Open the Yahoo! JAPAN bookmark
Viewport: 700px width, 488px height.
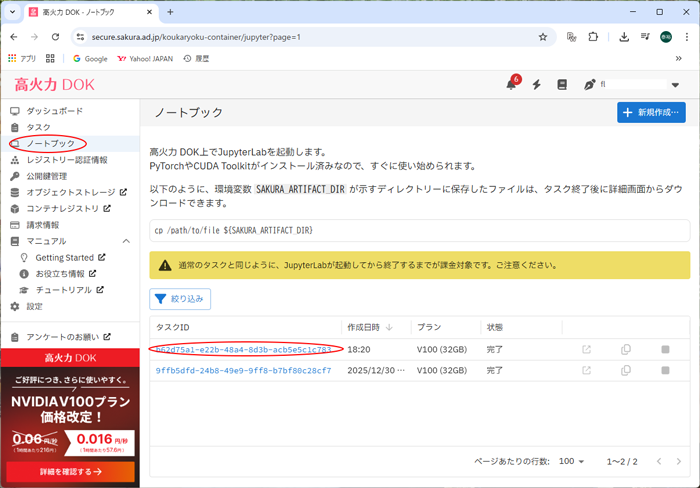[x=146, y=58]
